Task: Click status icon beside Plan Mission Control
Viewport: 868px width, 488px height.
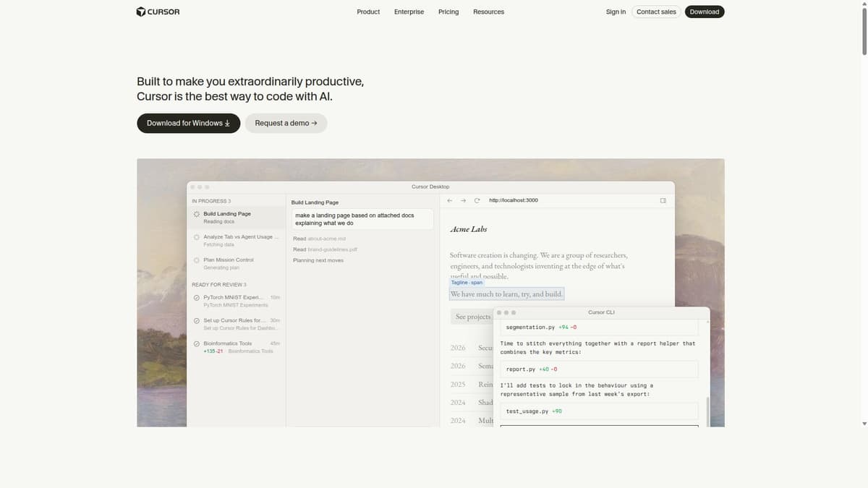Action: point(197,260)
